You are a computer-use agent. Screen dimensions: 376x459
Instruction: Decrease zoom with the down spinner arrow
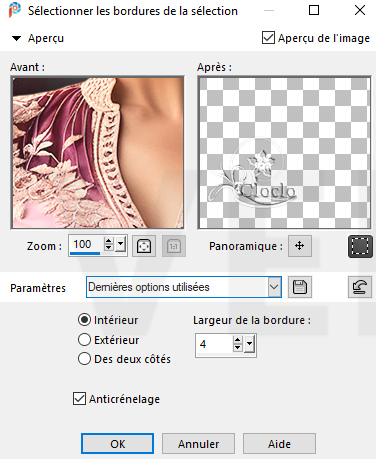108,248
